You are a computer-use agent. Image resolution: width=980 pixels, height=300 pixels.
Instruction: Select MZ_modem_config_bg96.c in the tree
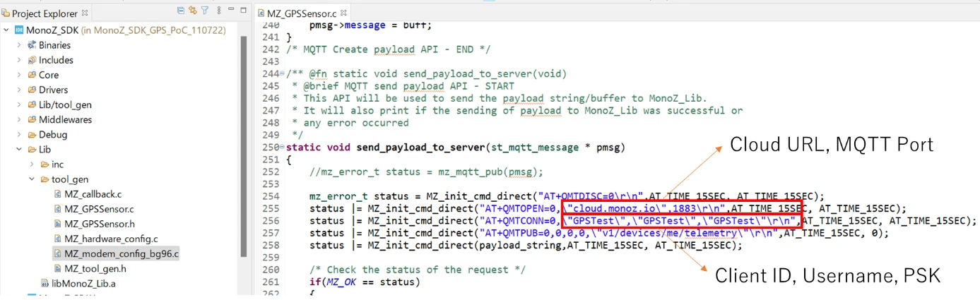[x=122, y=253]
